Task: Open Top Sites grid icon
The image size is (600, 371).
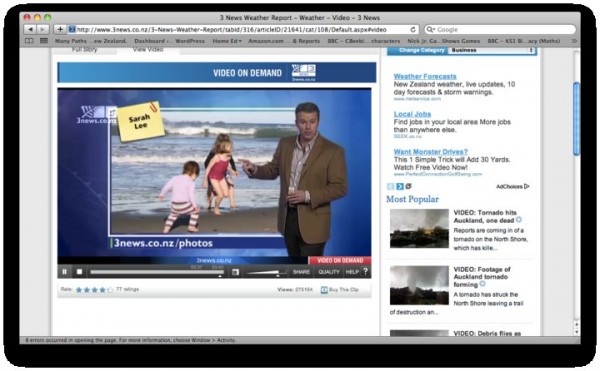Action: coord(44,41)
